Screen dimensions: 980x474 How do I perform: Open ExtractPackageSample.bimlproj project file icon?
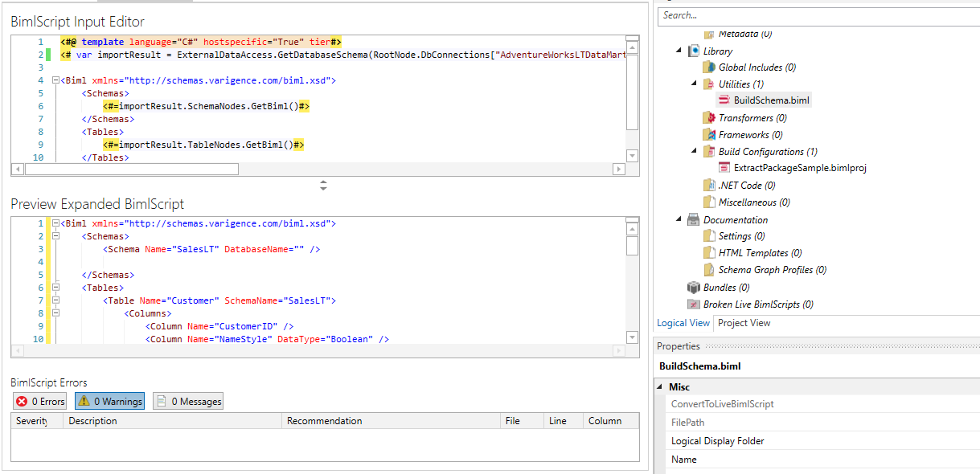click(x=724, y=168)
